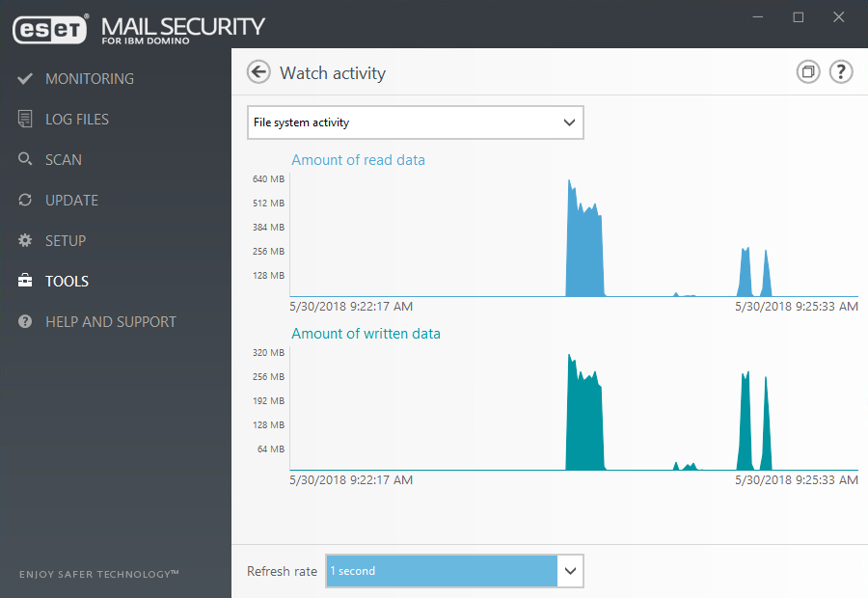
Task: Click the 192 MB axis label
Action: click(268, 401)
